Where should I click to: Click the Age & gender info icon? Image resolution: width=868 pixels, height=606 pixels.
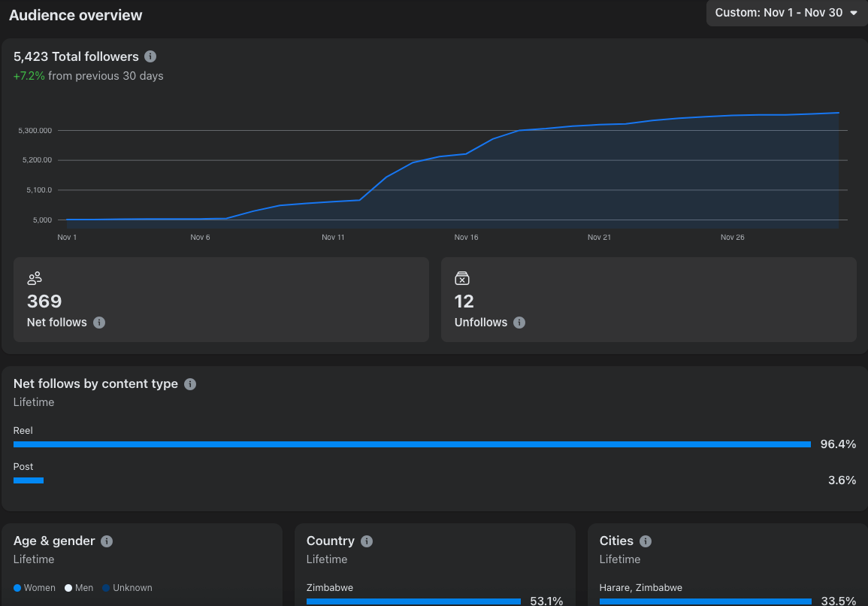pos(107,541)
